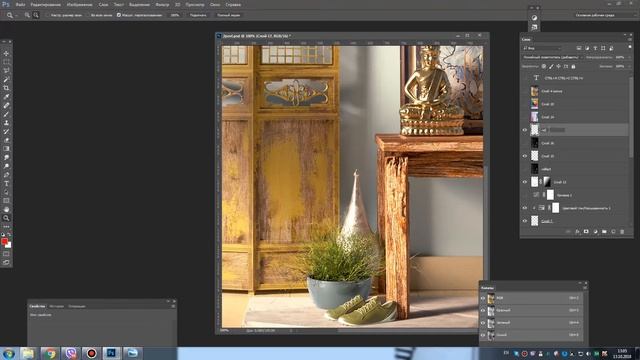The width and height of the screenshot is (640, 360).
Task: Toggle visibility of Hue/Saturation adjustment layer
Action: pyautogui.click(x=525, y=208)
